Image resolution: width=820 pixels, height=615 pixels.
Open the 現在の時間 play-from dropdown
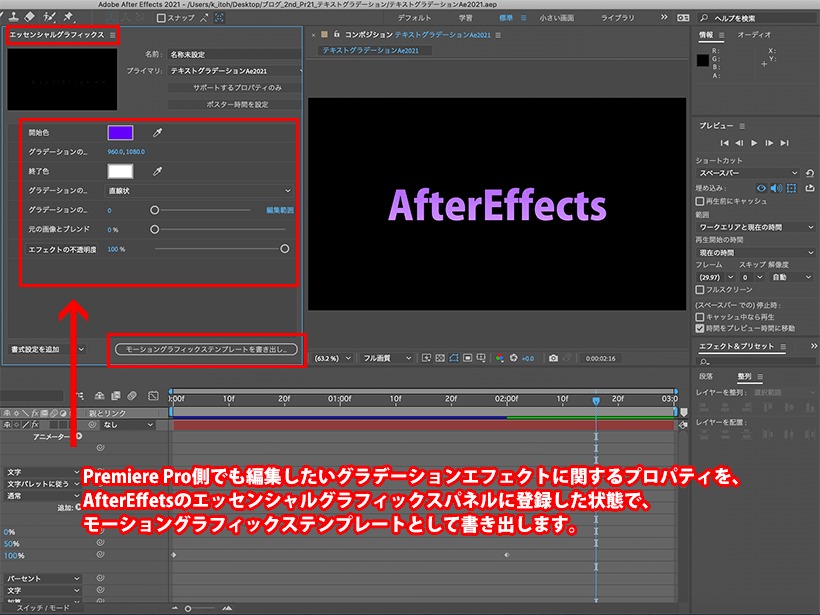point(756,253)
